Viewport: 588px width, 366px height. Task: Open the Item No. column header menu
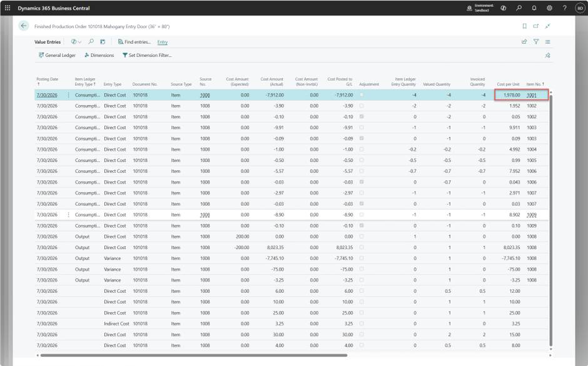(x=535, y=84)
